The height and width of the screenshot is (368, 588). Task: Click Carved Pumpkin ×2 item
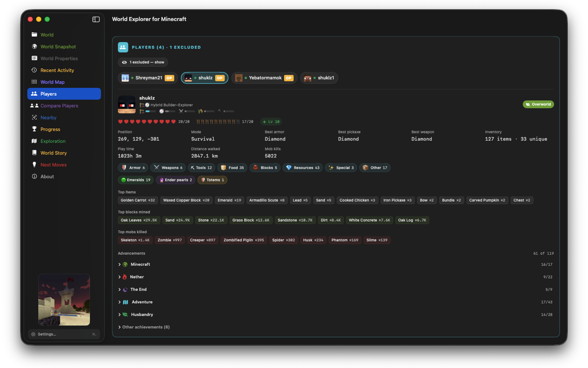coord(487,200)
